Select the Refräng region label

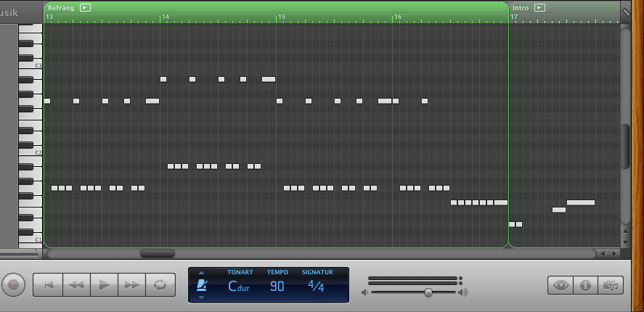pyautogui.click(x=61, y=7)
